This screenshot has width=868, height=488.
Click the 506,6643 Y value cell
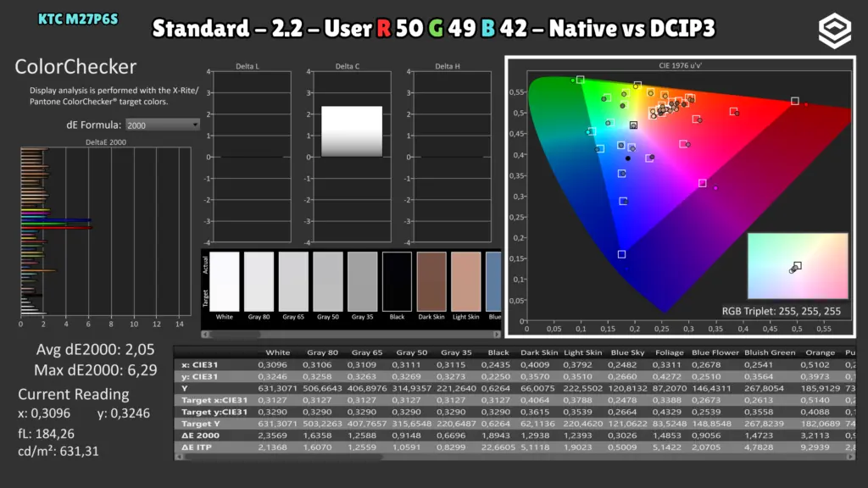point(322,388)
